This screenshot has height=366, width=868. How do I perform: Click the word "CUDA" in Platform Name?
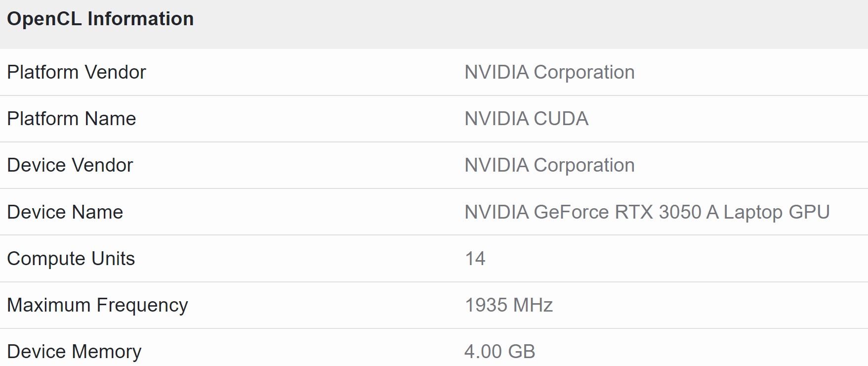pyautogui.click(x=561, y=119)
